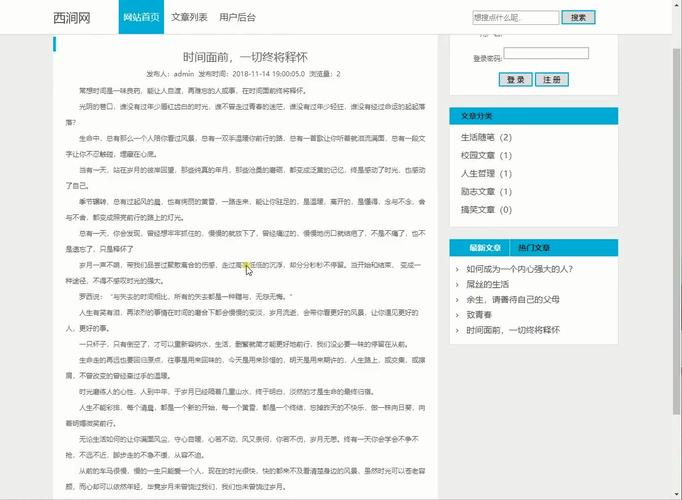This screenshot has width=682, height=500.
Task: Click the page vertical scrollbar
Action: point(677,230)
